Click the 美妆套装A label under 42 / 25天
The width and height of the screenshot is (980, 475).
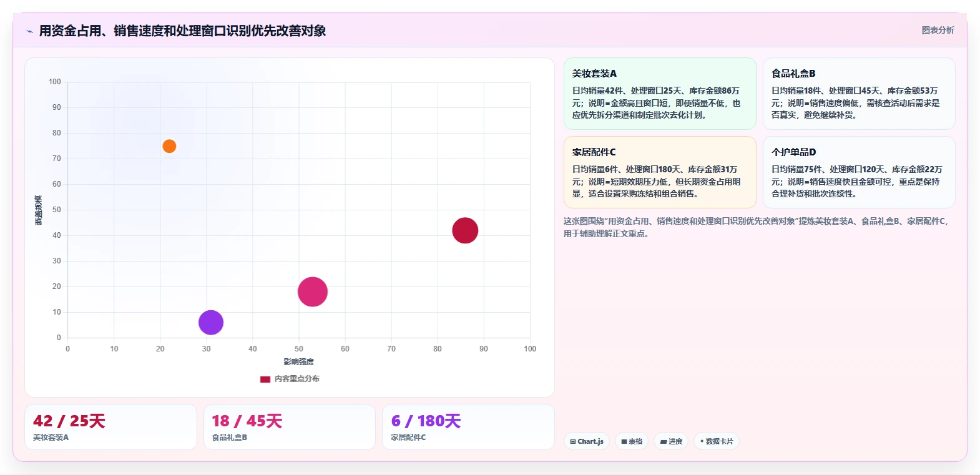coord(51,438)
